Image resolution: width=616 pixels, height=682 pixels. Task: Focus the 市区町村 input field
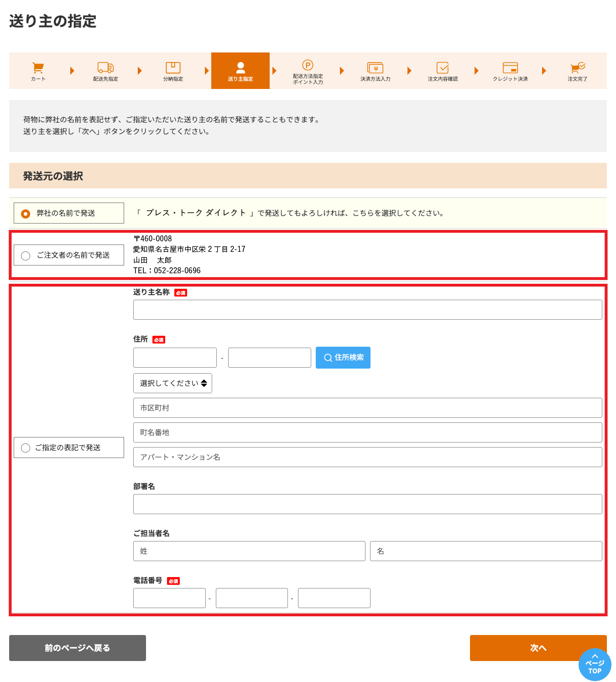(x=368, y=408)
